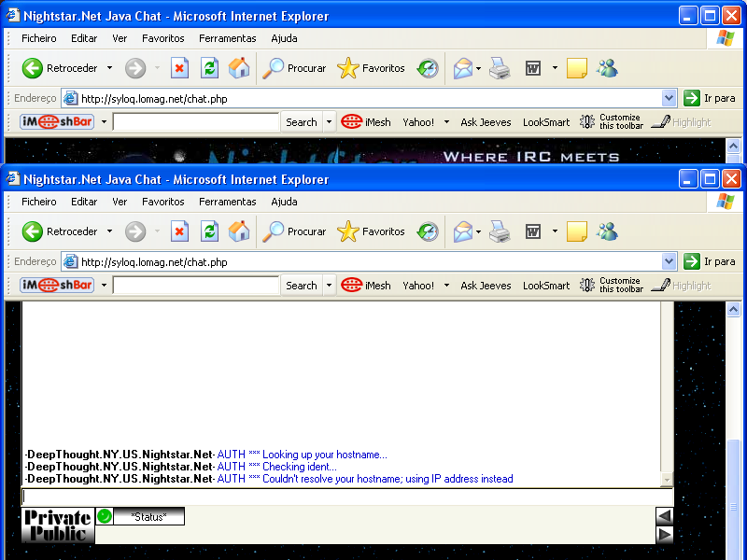Open Ver menu in front window

(x=120, y=202)
